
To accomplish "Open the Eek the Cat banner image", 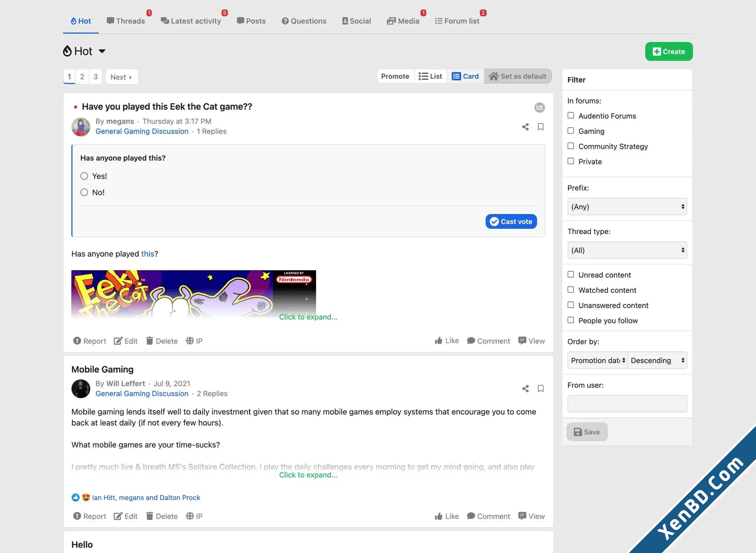I will 193,294.
